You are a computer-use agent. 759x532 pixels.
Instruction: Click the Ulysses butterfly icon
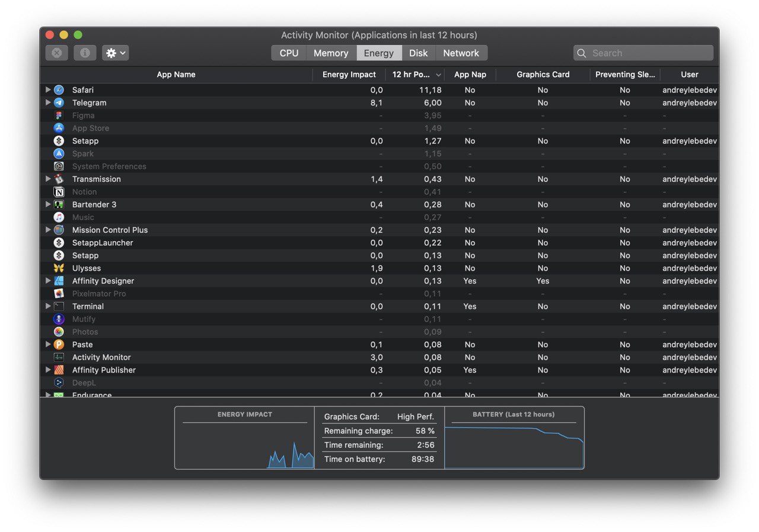click(x=59, y=268)
